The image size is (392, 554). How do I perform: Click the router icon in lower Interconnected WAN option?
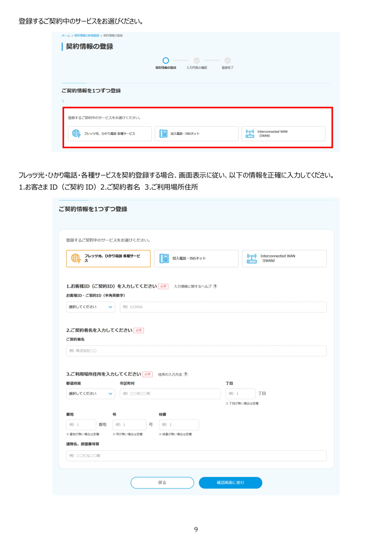[x=252, y=258]
